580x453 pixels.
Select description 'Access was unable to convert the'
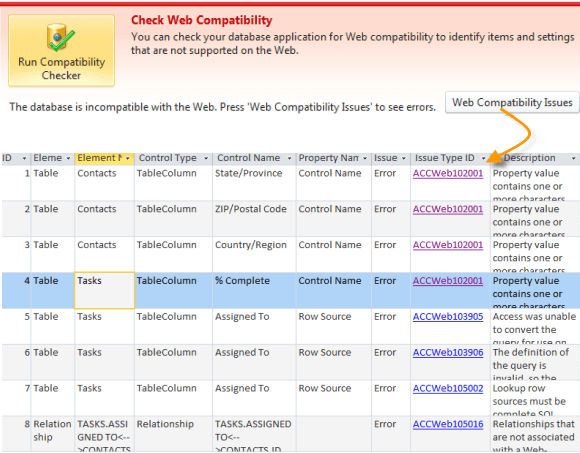pos(535,326)
